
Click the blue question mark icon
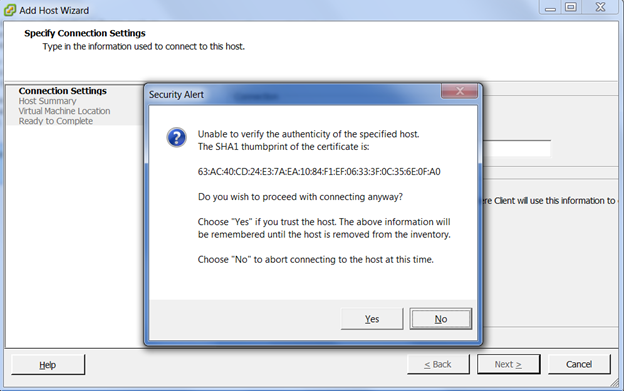[176, 138]
